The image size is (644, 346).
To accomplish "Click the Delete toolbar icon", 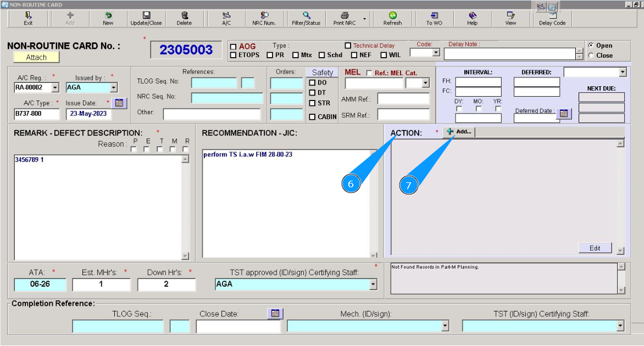I will [185, 19].
